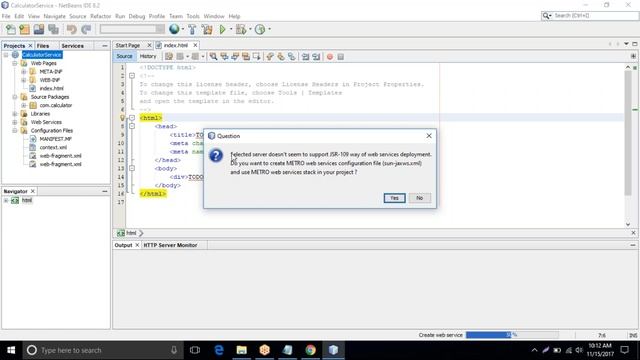Click the Next Bookmark icon
640x360 pixels.
(x=281, y=57)
